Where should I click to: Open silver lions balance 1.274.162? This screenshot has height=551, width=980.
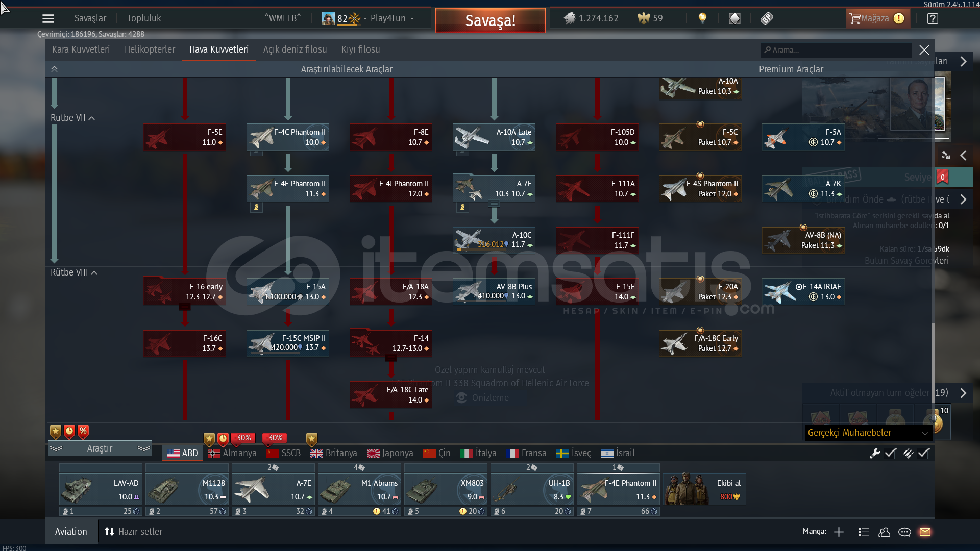(591, 18)
